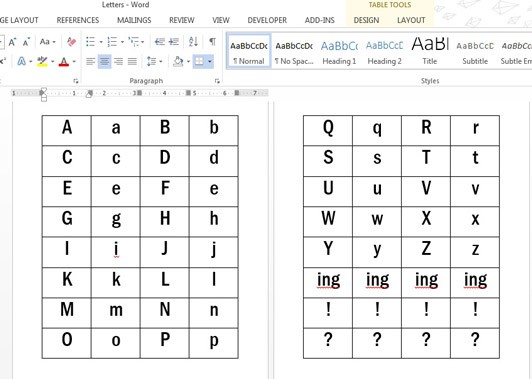This screenshot has width=532, height=379.
Task: Open the Table Tools LAYOUT tab
Action: click(411, 20)
